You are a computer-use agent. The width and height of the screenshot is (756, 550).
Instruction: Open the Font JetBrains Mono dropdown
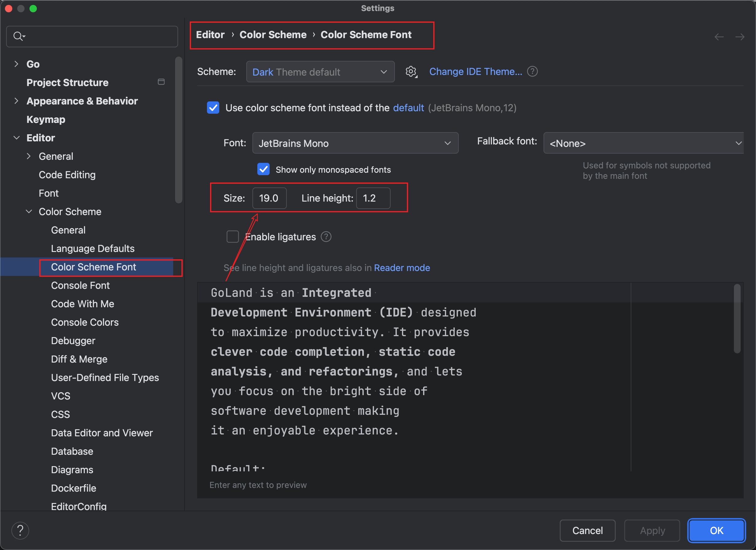pos(355,143)
